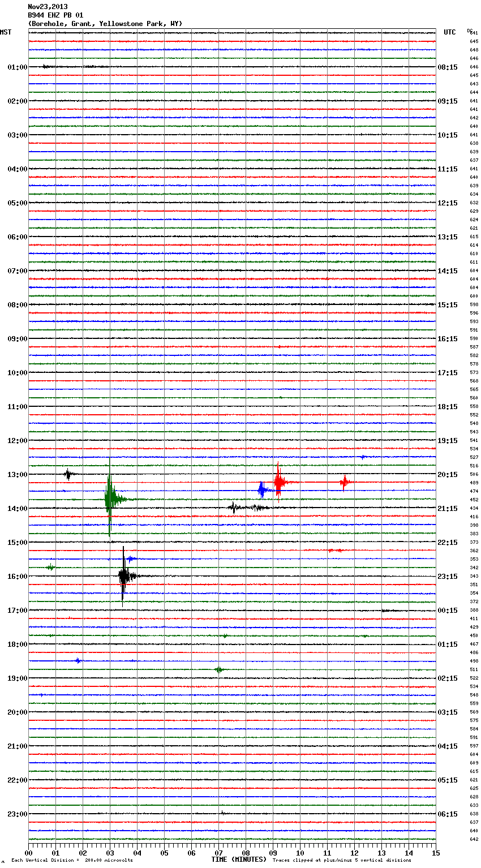
Task: Select the 06:00 MST row label
Action: point(17,237)
